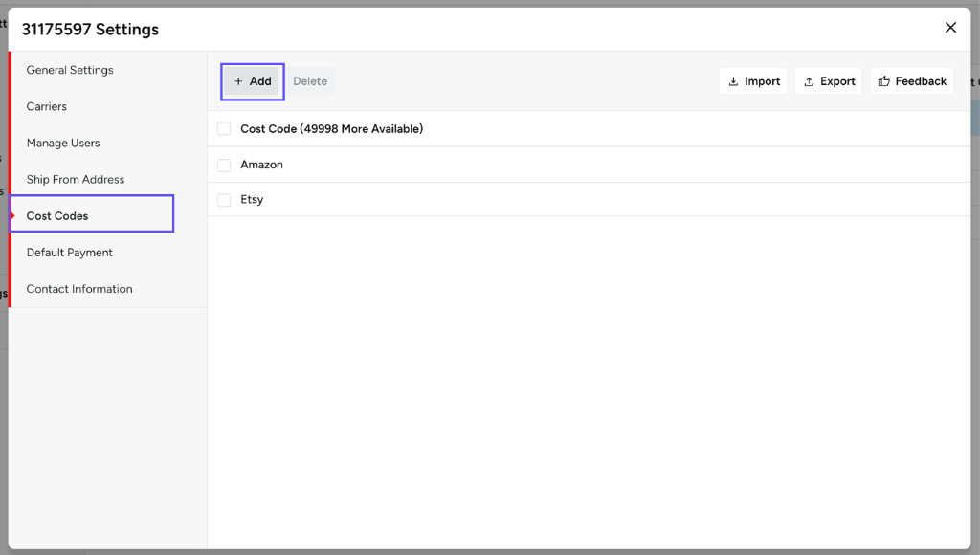Select the Amazon cost code row

[261, 165]
